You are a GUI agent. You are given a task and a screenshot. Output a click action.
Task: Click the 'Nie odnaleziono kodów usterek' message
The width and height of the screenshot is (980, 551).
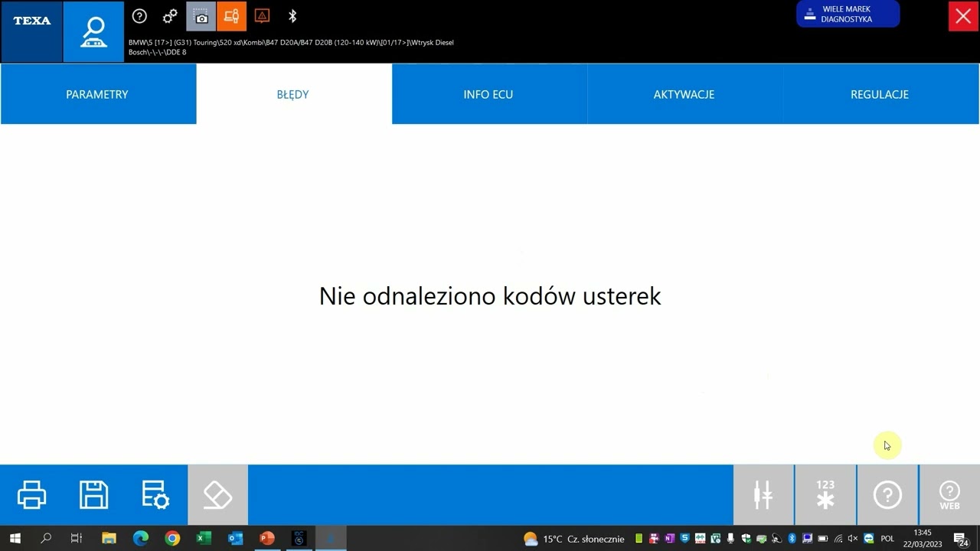coord(490,296)
